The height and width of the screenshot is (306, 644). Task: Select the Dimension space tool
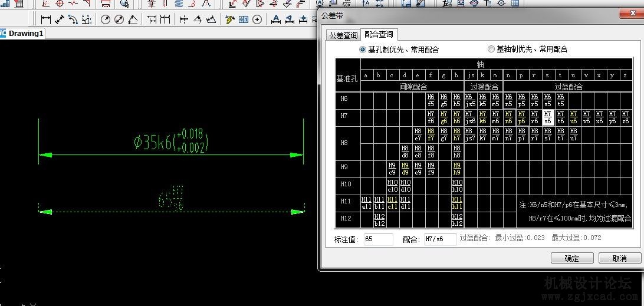(x=184, y=19)
